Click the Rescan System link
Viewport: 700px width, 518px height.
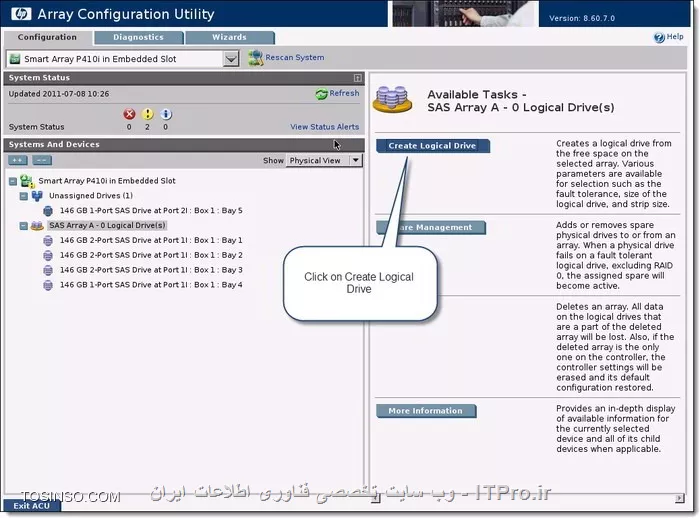click(x=295, y=58)
